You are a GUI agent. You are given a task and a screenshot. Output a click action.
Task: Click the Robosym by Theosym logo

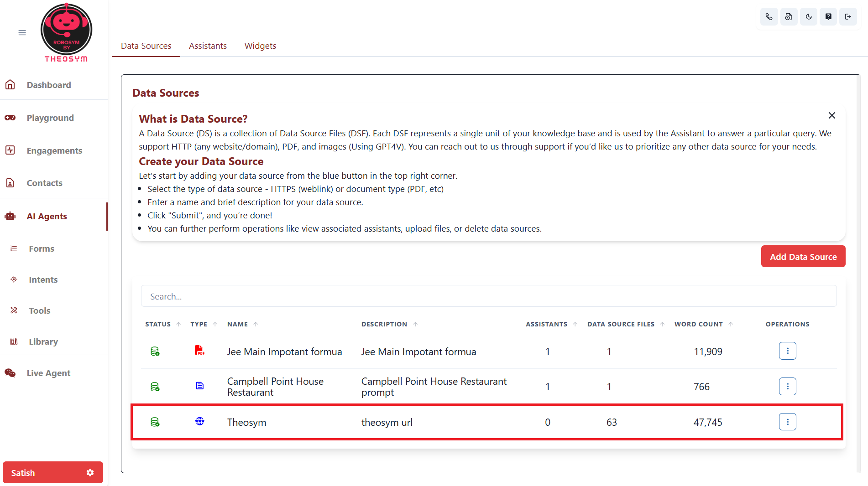click(66, 33)
